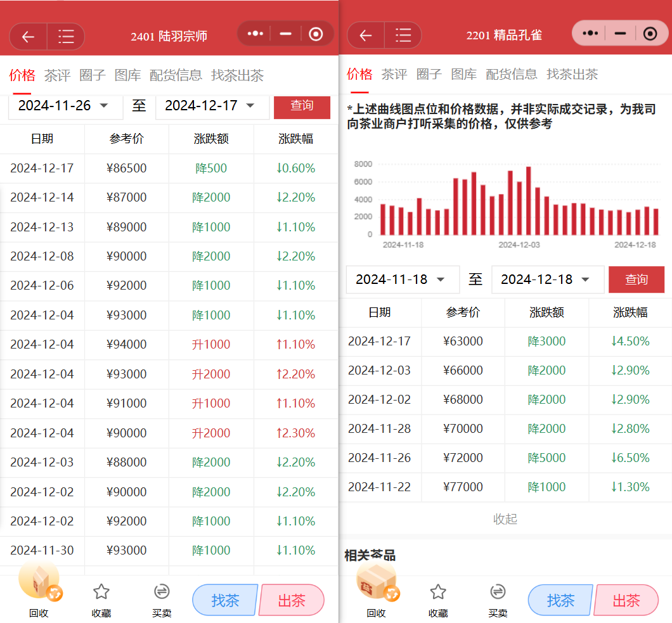
Task: Go back in the 2401 陆羽宗师 panel
Action: [x=29, y=37]
